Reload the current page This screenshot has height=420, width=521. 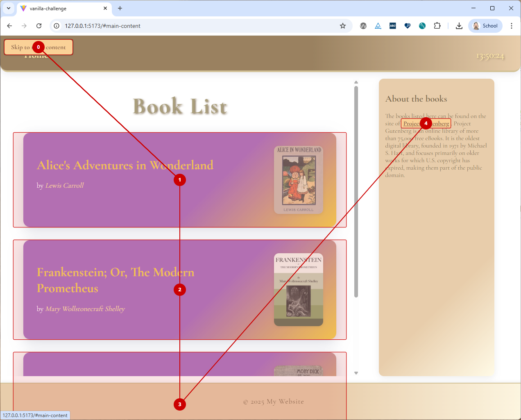39,26
